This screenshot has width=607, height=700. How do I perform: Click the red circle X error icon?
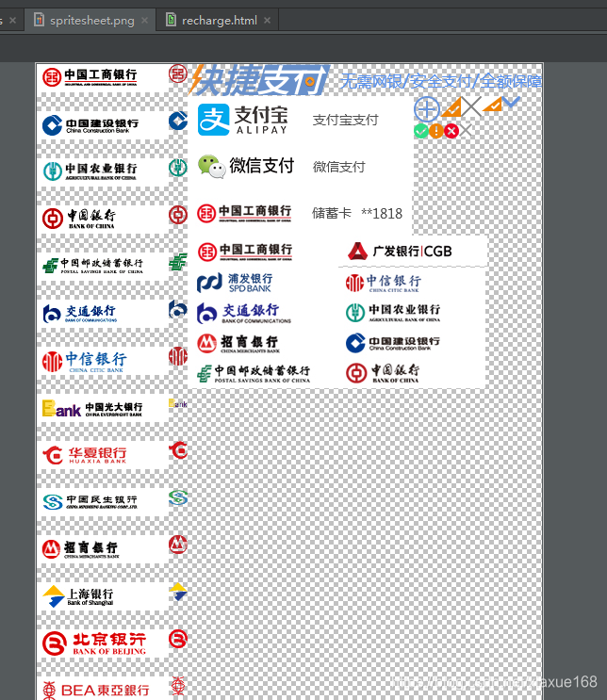tap(451, 131)
